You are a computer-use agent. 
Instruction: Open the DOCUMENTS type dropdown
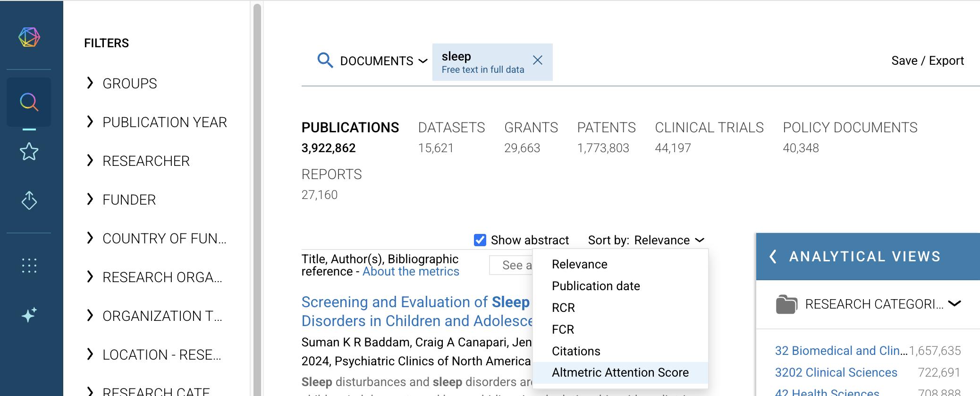pos(383,61)
